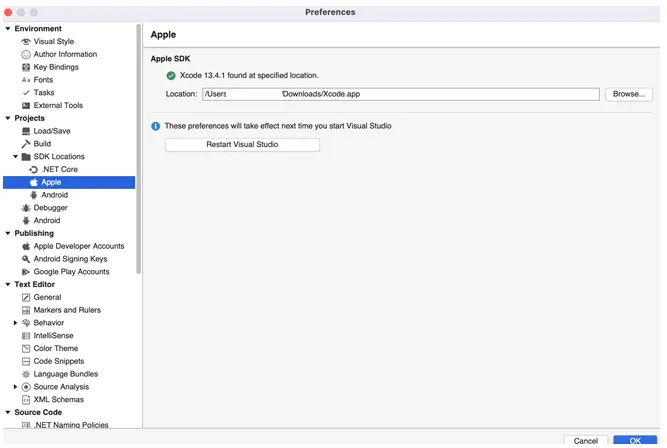This screenshot has width=667, height=448.
Task: Expand the Behavior tree node
Action: 16,323
